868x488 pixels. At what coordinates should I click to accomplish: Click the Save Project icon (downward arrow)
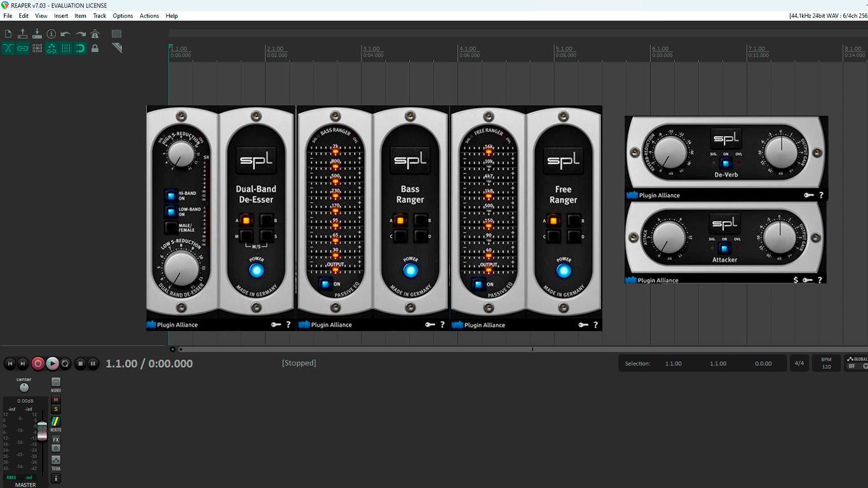click(37, 34)
